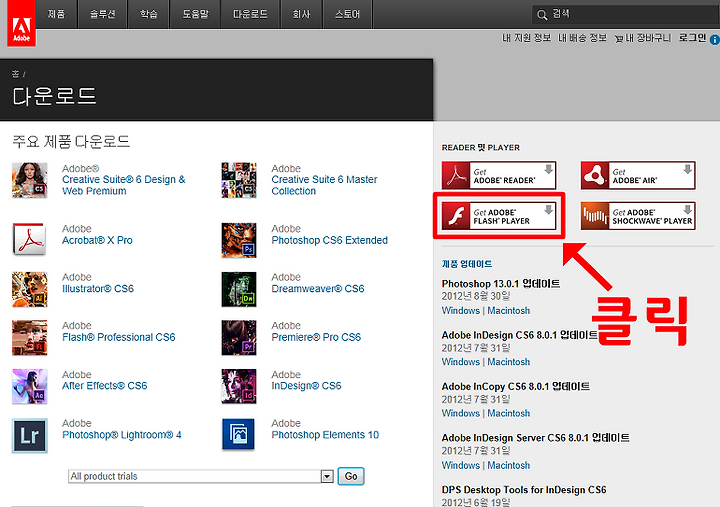The width and height of the screenshot is (720, 507).
Task: Click the 로그인 link
Action: coord(692,38)
